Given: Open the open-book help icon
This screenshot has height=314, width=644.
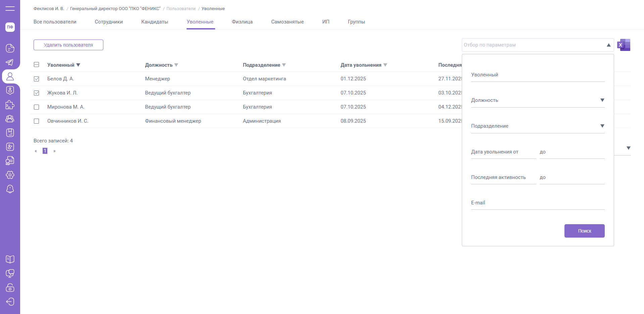Looking at the screenshot, I should 10,259.
